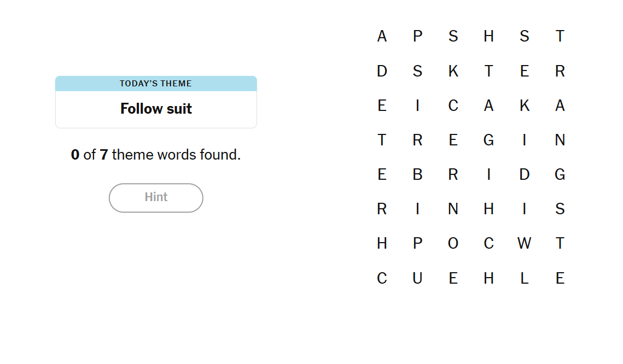Pick the letter C in grid's bottom-left corner
Image resolution: width=623 pixels, height=364 pixels.
point(382,279)
